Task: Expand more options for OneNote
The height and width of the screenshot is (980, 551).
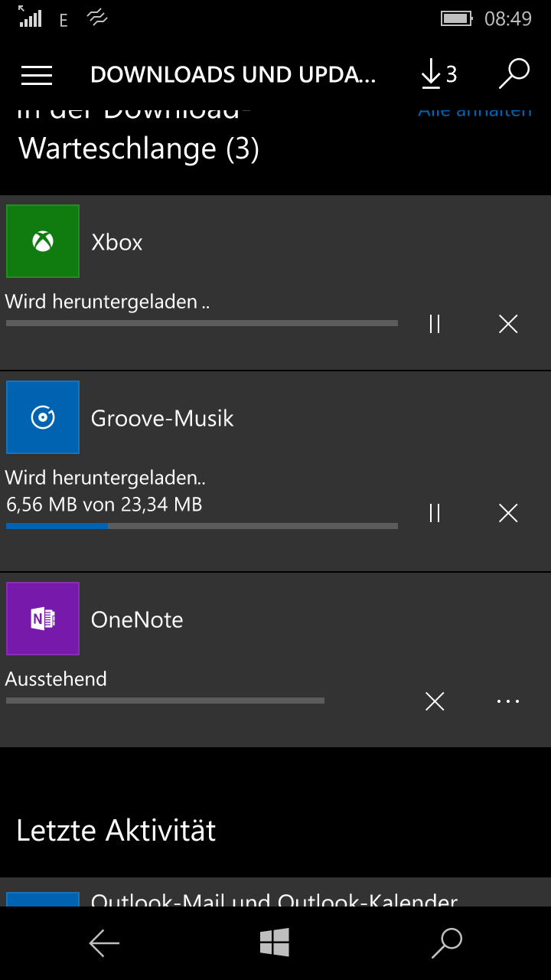Action: pyautogui.click(x=508, y=701)
